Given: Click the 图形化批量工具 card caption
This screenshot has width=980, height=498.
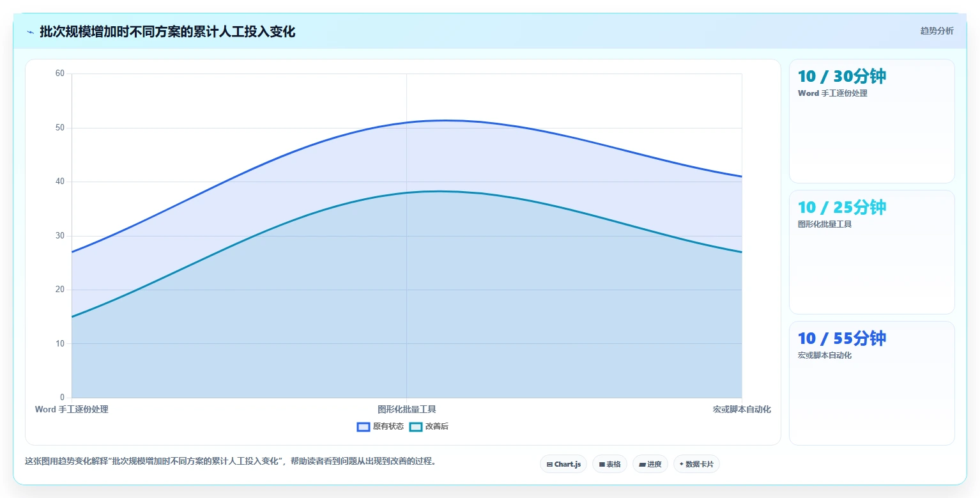Looking at the screenshot, I should click(824, 224).
